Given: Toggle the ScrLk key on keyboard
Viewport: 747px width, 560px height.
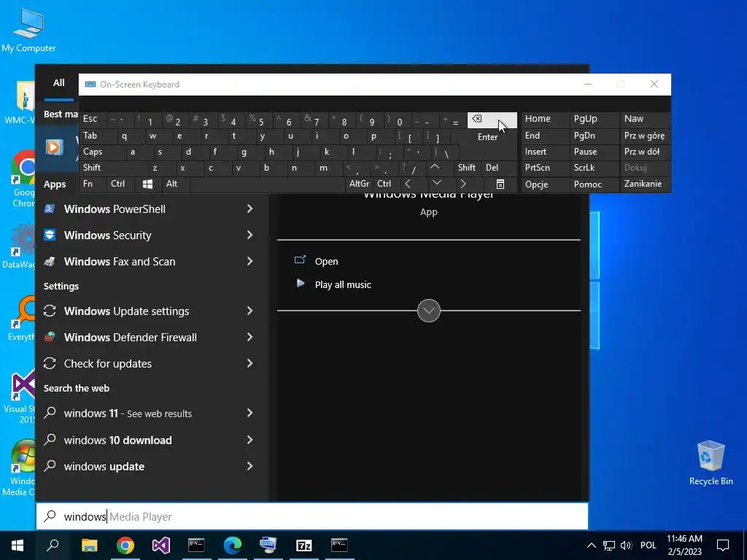Looking at the screenshot, I should [x=594, y=168].
